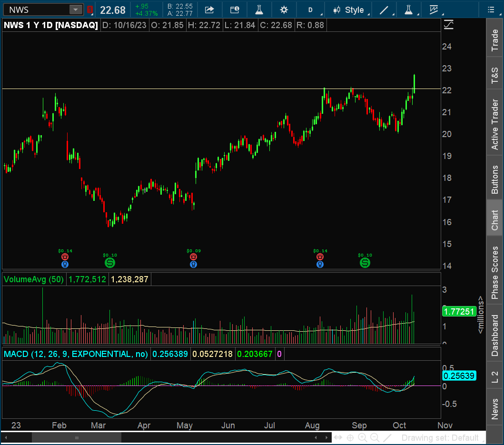Click the August blue lightbulb event icon

click(320, 264)
